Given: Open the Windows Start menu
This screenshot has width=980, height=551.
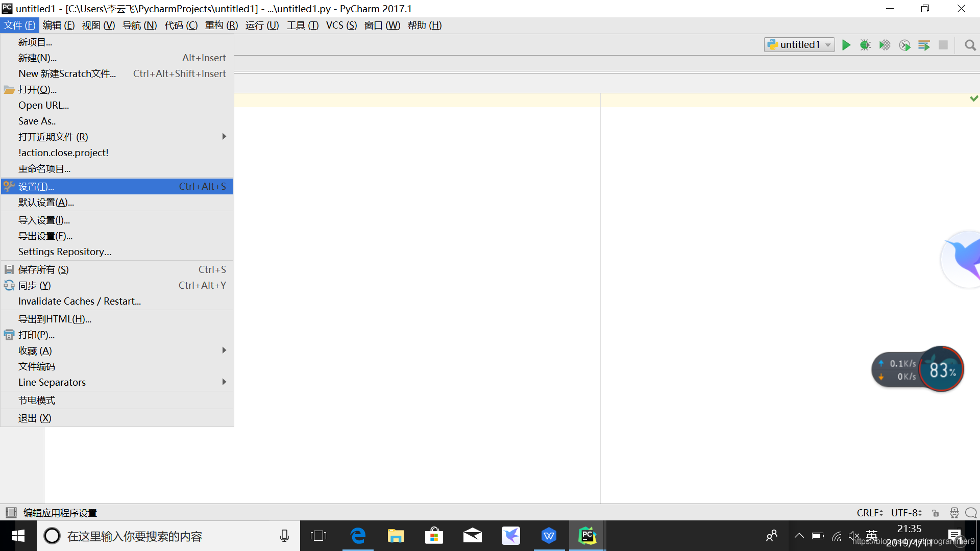Looking at the screenshot, I should [x=18, y=536].
